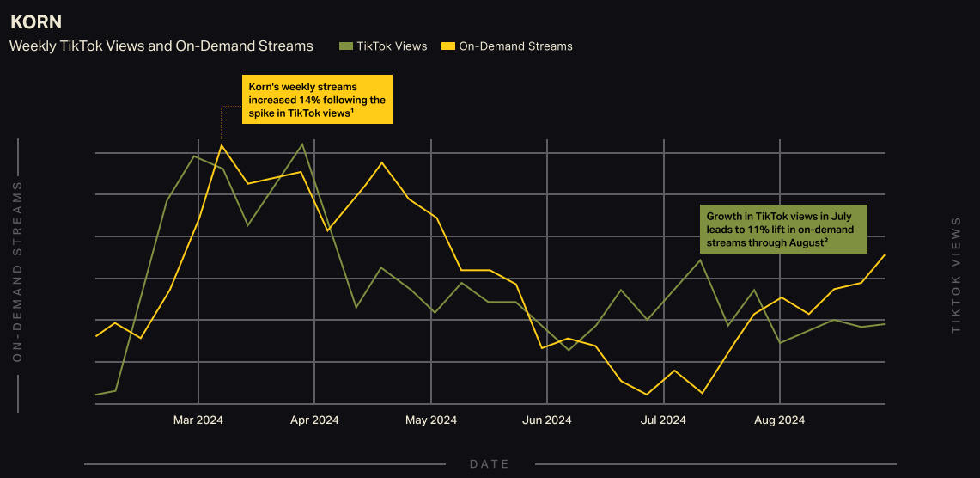Click the Jul 2024 axis label
Screen dimensions: 980x478
pos(663,420)
